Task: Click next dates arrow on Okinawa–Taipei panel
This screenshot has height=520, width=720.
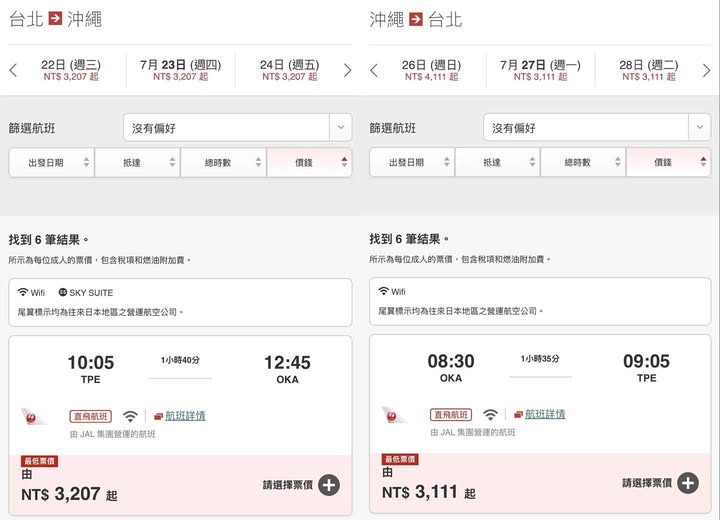Action: [707, 70]
